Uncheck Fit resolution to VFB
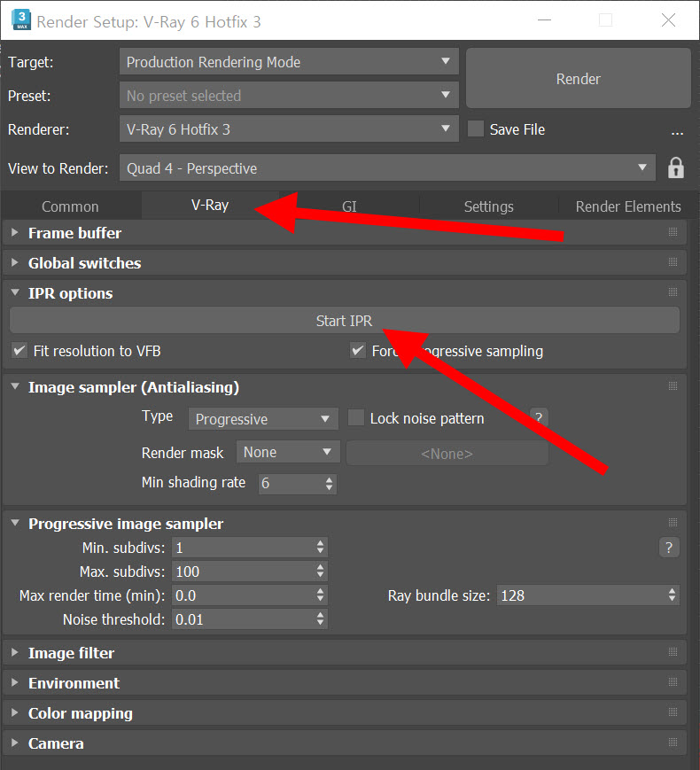 [19, 351]
